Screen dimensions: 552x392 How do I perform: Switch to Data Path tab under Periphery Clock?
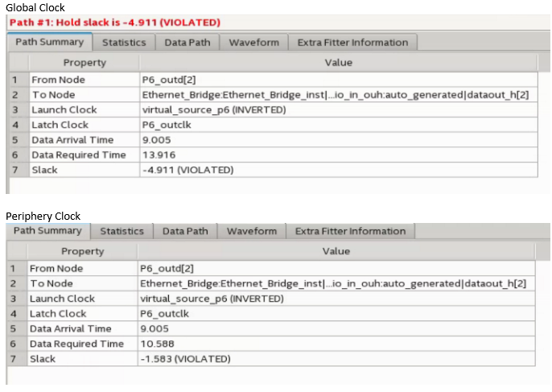coord(185,231)
